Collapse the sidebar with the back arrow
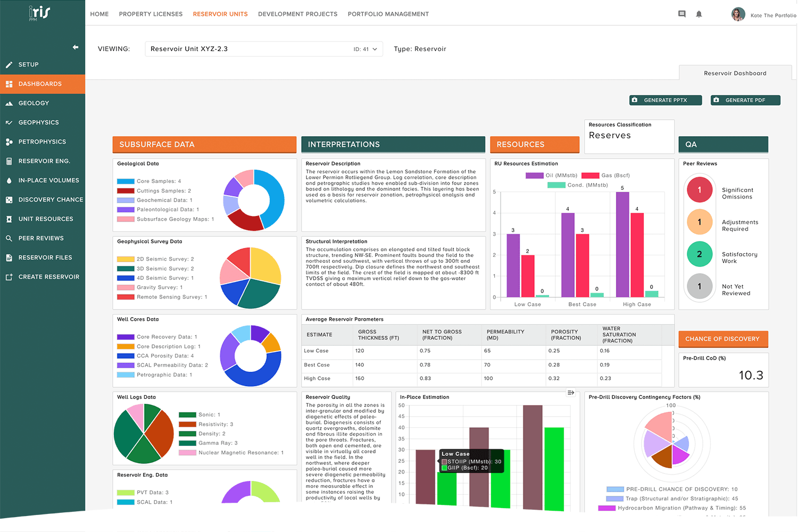The height and width of the screenshot is (532, 798). coord(76,47)
